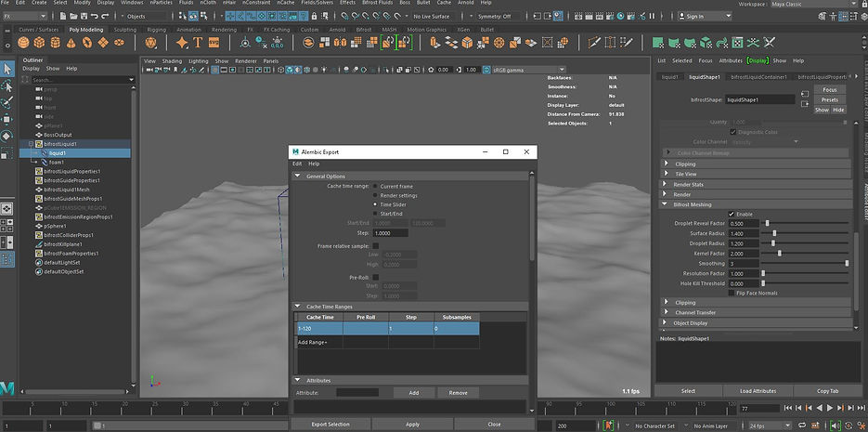
Task: Click the Add attribute button
Action: pyautogui.click(x=413, y=393)
